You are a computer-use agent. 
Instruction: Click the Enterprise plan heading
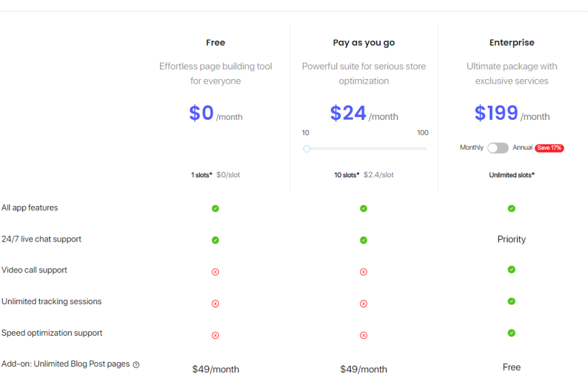[x=512, y=42]
